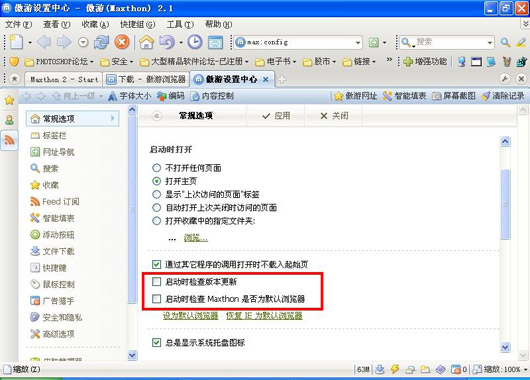Click the download icon in status bar
The width and height of the screenshot is (530, 380).
(380, 369)
